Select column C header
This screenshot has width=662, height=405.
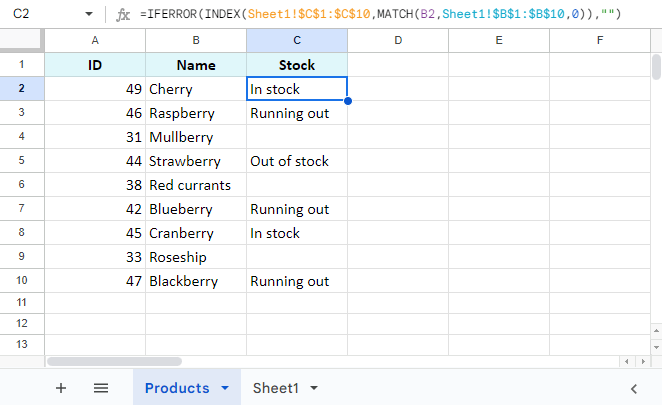tap(297, 41)
